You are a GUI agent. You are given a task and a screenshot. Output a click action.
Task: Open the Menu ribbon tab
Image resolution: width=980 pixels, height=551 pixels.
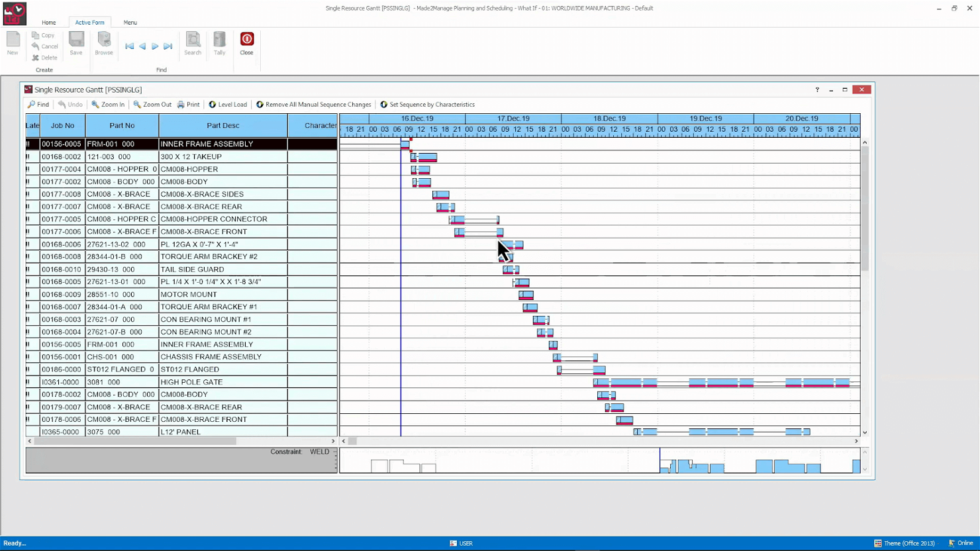tap(130, 23)
